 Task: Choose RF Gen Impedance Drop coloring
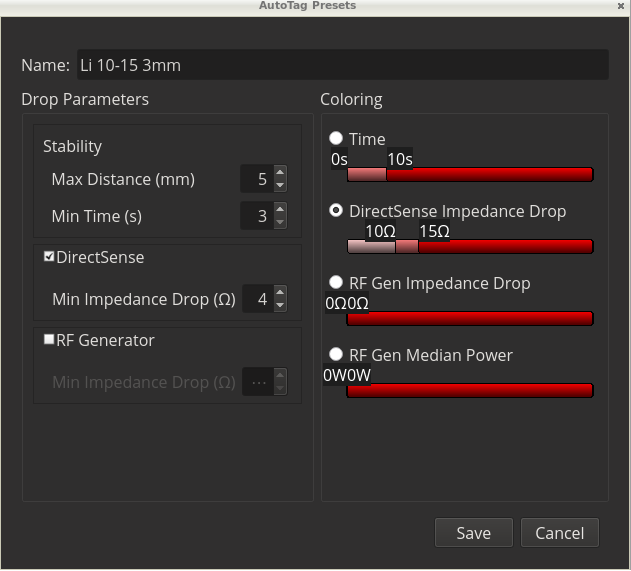[x=336, y=283]
